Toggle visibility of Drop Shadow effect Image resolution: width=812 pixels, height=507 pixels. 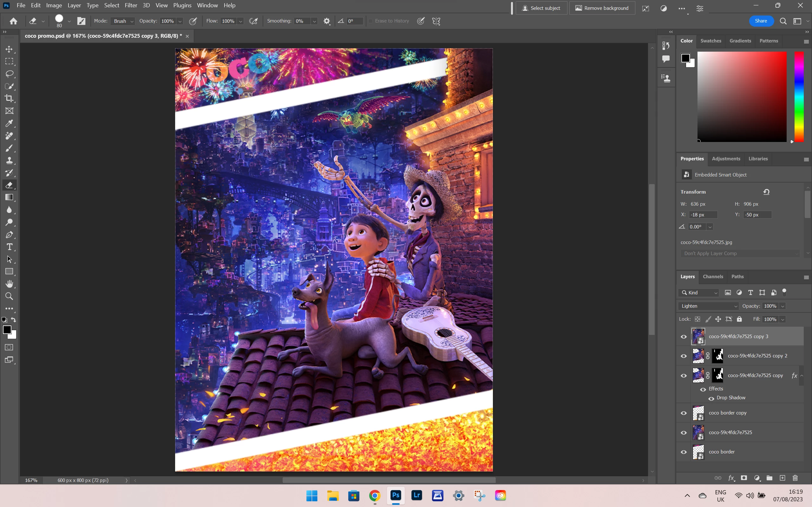coord(711,398)
